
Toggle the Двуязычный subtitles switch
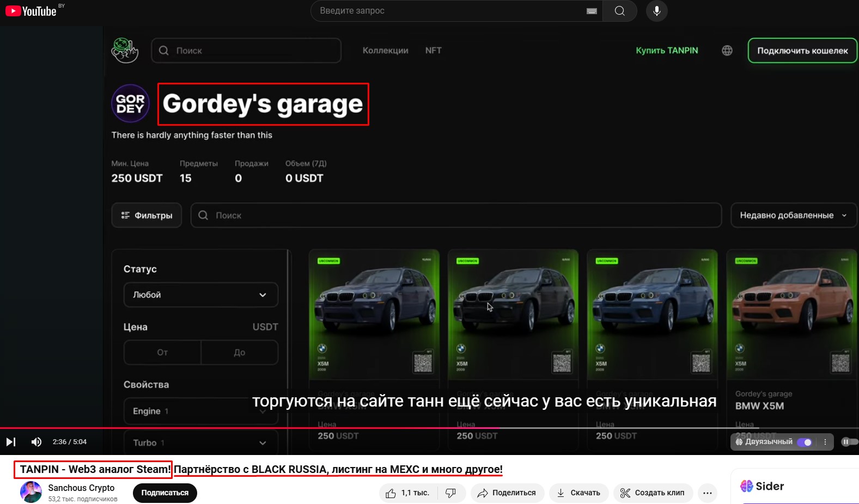point(805,442)
